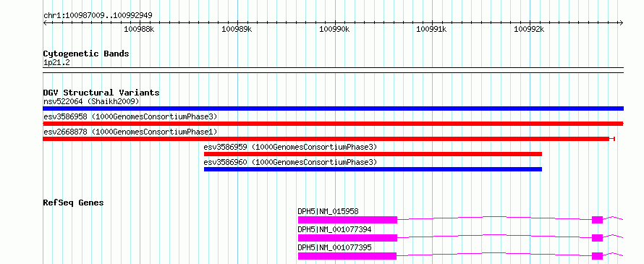644x264 pixels.
Task: Click the chr1:100987009..100992949 coordinate label
Action: pos(98,16)
